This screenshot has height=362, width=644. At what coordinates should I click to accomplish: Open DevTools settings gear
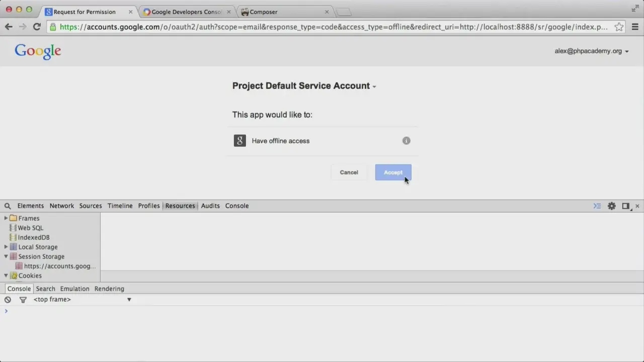[x=612, y=206]
